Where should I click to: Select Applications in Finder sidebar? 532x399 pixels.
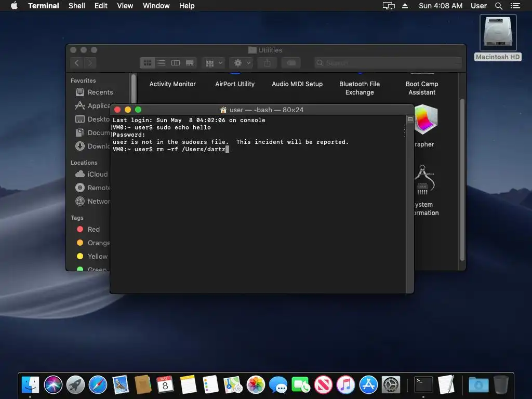[x=94, y=105]
